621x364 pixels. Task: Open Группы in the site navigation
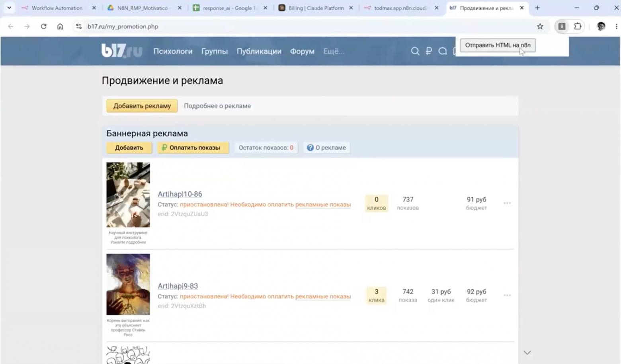[x=215, y=51]
